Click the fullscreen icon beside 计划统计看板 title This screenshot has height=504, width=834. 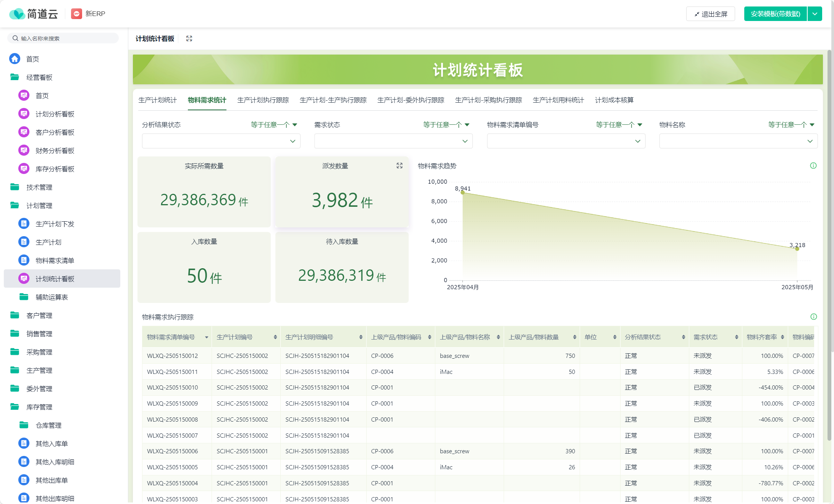click(x=189, y=38)
